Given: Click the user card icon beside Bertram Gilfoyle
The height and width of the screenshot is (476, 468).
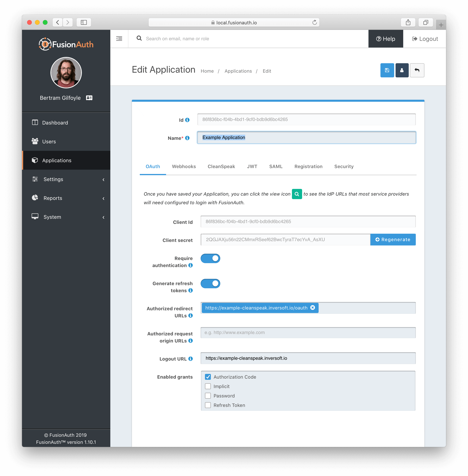Looking at the screenshot, I should (x=89, y=98).
